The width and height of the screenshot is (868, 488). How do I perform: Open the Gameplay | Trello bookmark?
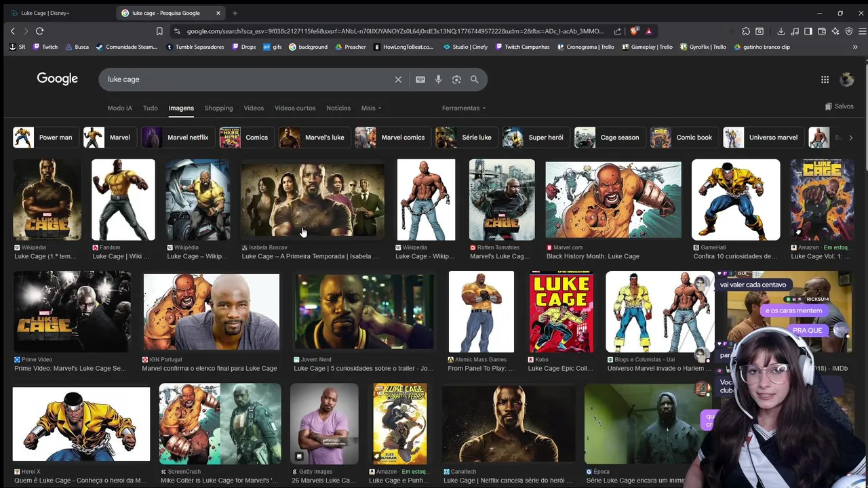[x=648, y=47]
